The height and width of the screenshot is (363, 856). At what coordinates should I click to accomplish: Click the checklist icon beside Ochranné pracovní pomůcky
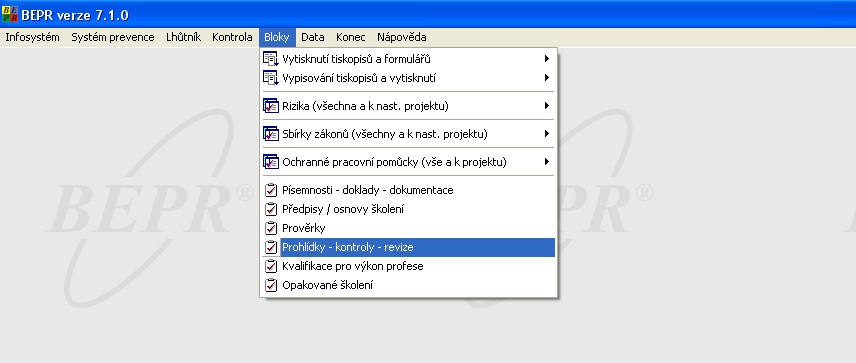(271, 162)
